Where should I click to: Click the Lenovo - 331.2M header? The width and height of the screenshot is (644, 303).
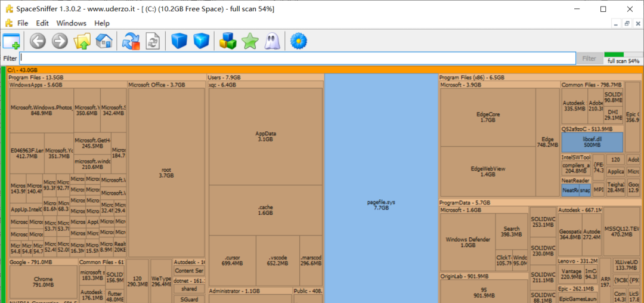578,261
